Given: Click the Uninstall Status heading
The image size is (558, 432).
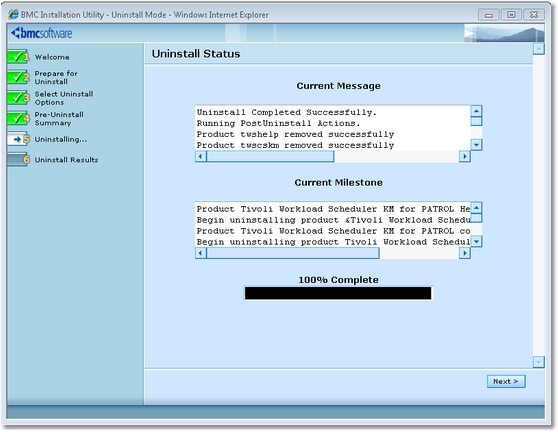Looking at the screenshot, I should pyautogui.click(x=196, y=54).
